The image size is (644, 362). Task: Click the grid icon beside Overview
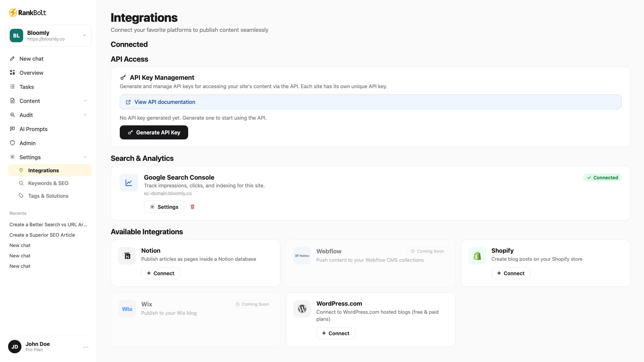tap(12, 73)
